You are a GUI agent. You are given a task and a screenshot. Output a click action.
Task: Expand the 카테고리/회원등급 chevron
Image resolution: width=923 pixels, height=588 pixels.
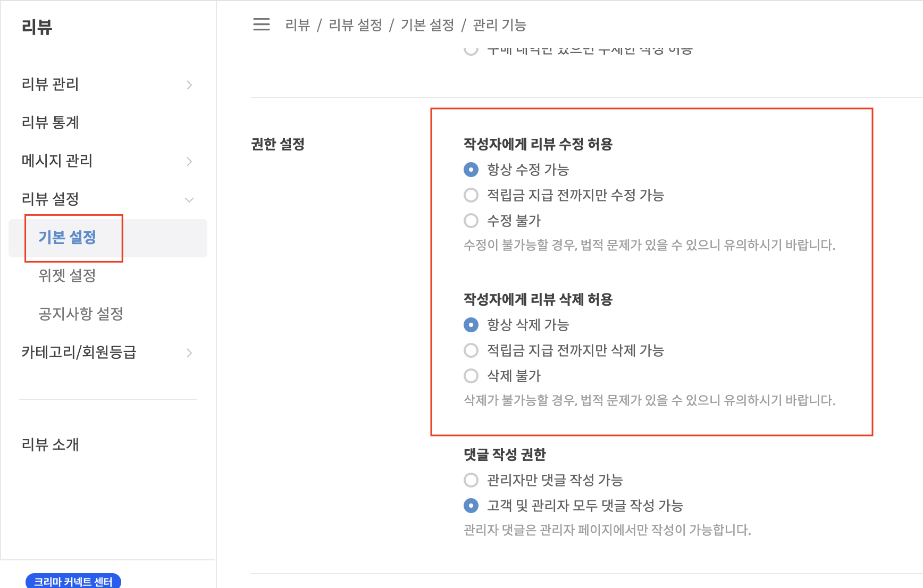(x=189, y=353)
